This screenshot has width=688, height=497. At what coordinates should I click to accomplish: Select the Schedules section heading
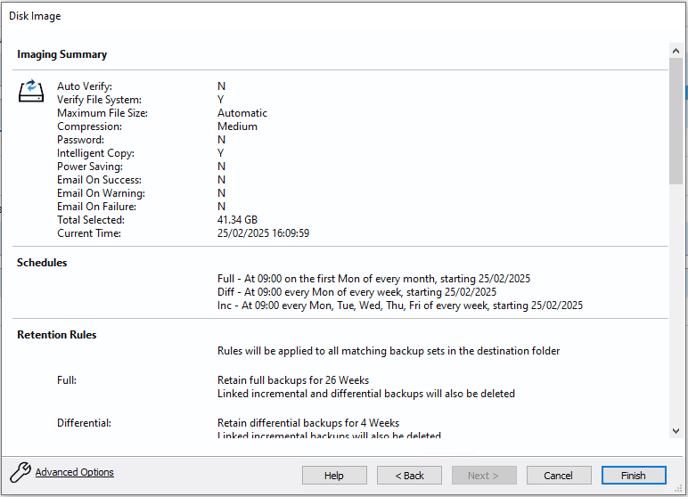coord(42,262)
